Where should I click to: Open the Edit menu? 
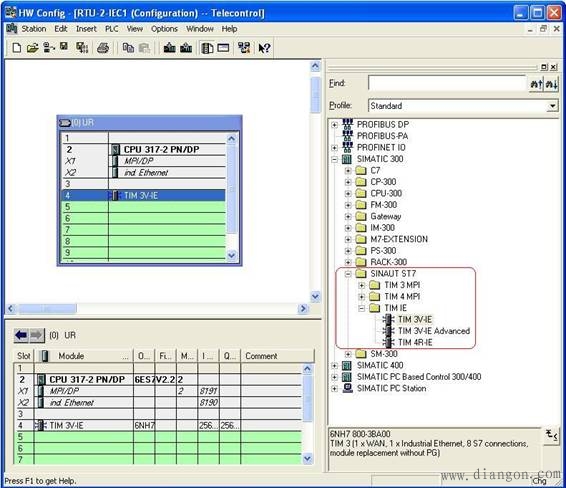click(x=61, y=29)
